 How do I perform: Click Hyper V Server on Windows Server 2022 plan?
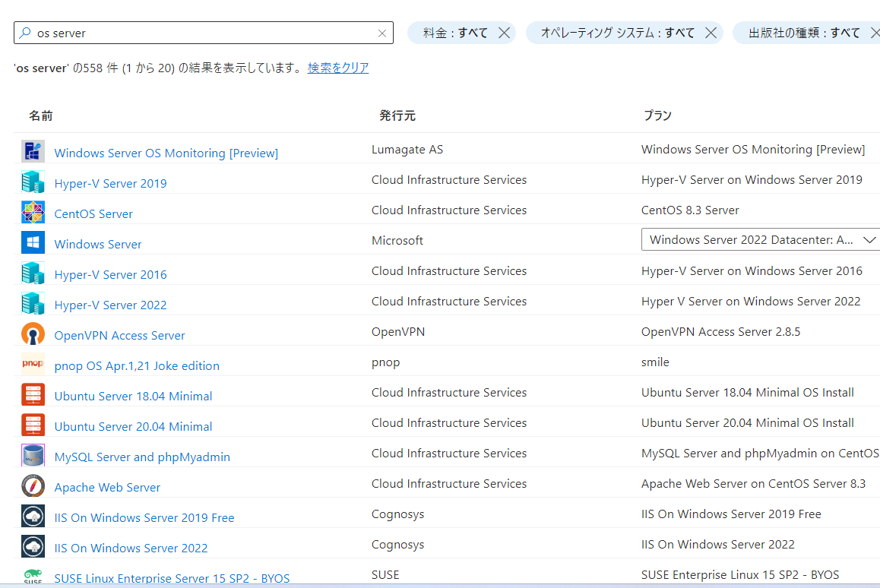[751, 302]
